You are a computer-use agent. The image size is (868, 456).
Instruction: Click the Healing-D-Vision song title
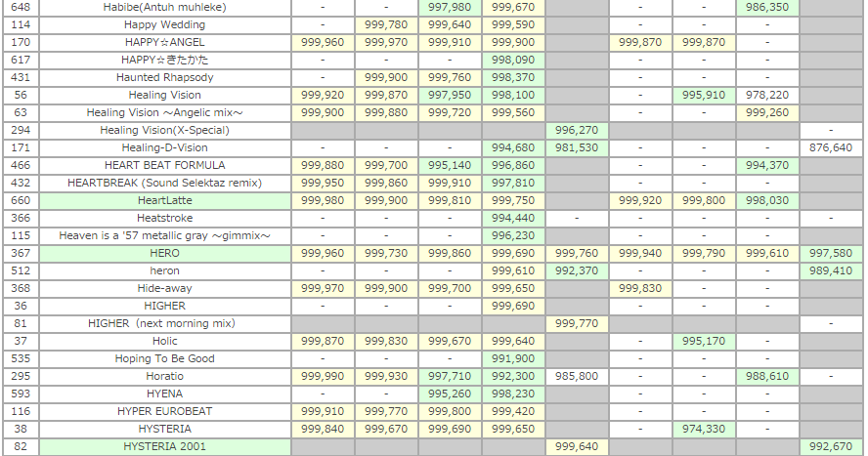[165, 147]
